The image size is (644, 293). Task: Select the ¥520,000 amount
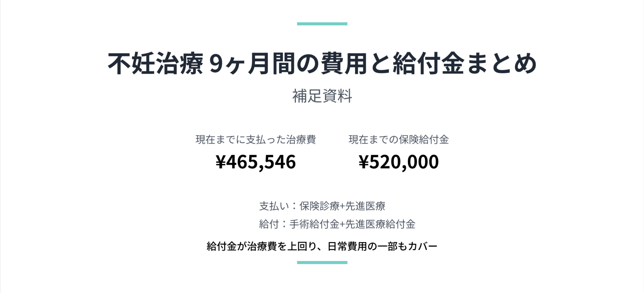pos(398,162)
